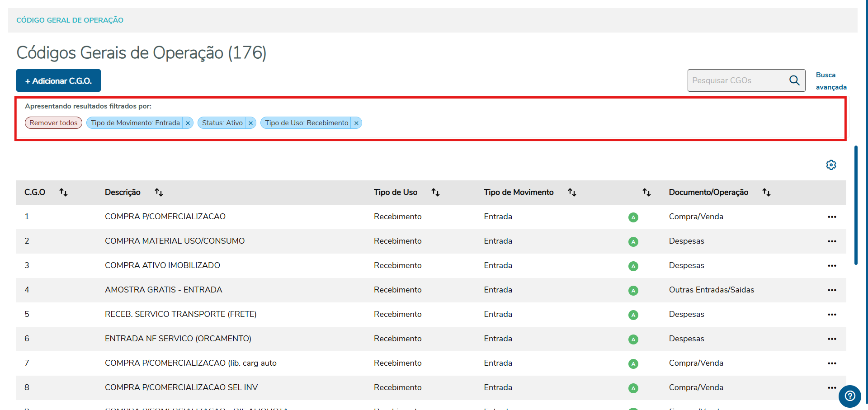The image size is (868, 410).
Task: Sort by Tipo de Uso arrows
Action: pyautogui.click(x=435, y=193)
